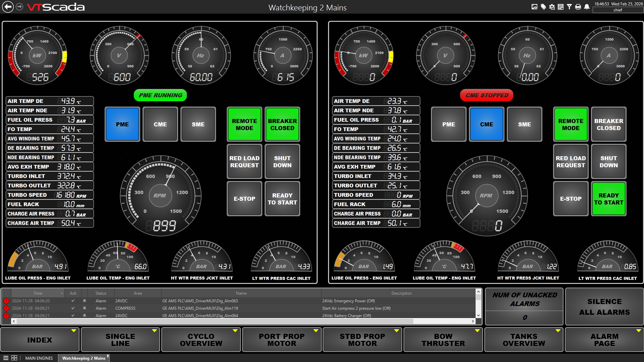
Task: Click the bell icon on Dig_Alm063 row
Action: tap(85, 301)
